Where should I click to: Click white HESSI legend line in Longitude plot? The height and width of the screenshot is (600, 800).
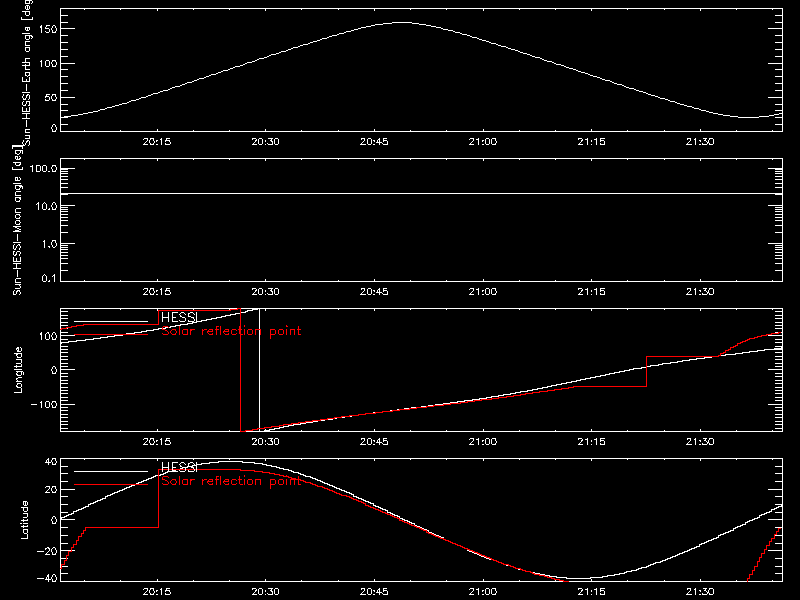point(111,322)
